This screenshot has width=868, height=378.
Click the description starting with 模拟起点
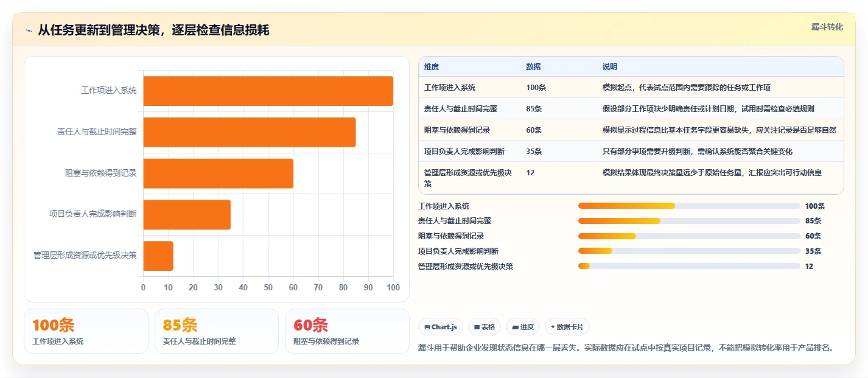point(687,88)
